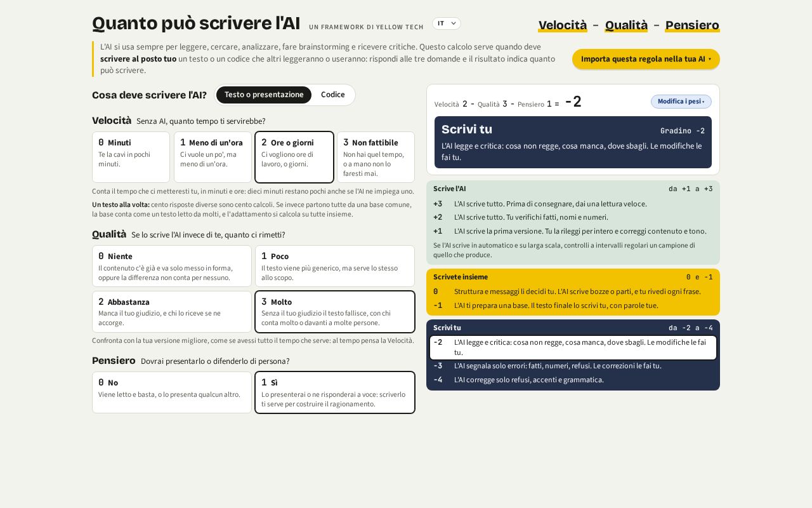Click the 'Un framework di Yellow Tech' subtitle
This screenshot has width=812, height=508.
[x=366, y=27]
